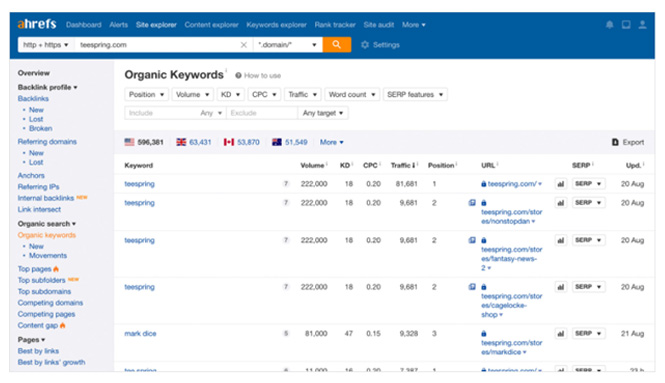Click the sitelinks icon in the fantasy-news-2 row
Viewport: 665px width, 383px height.
472,240
